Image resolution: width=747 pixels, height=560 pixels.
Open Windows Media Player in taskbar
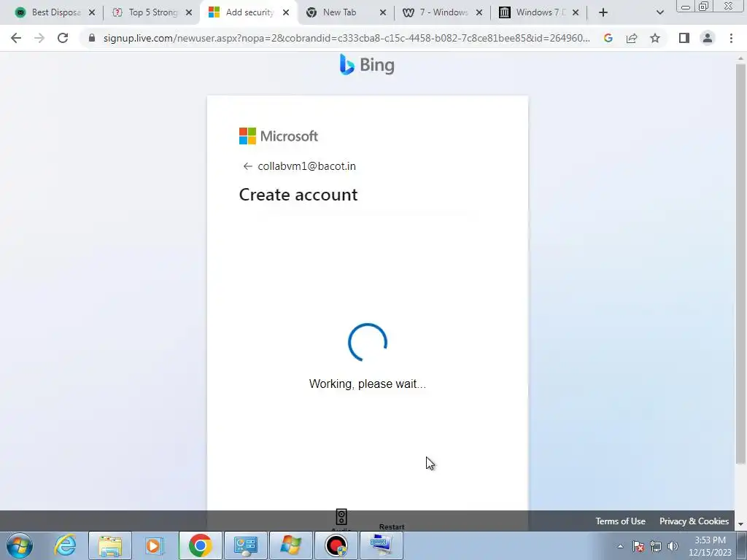click(154, 545)
